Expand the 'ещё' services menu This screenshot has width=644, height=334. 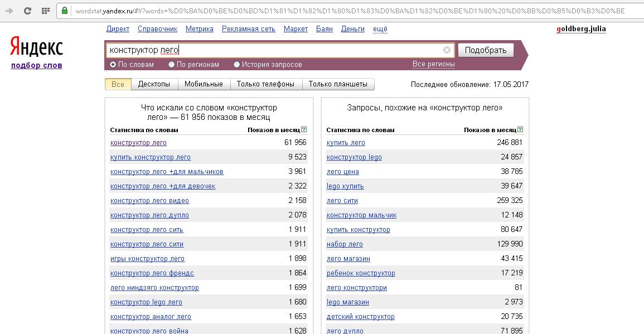coord(380,29)
